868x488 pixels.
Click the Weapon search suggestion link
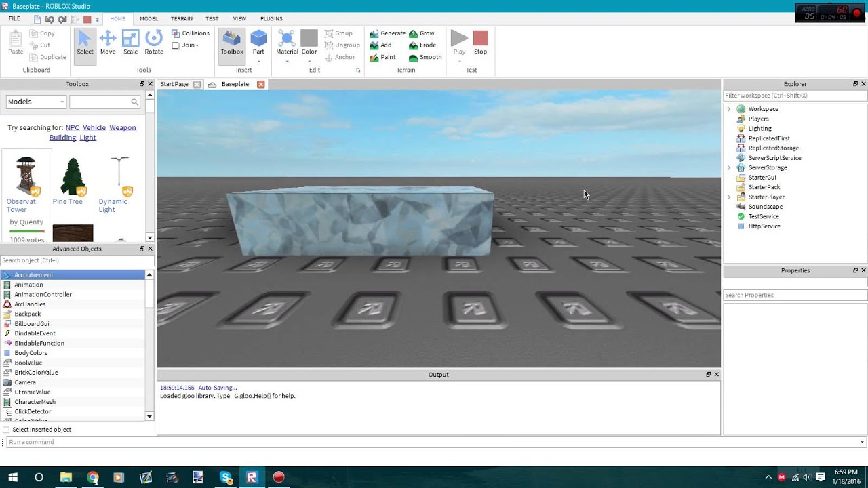123,128
